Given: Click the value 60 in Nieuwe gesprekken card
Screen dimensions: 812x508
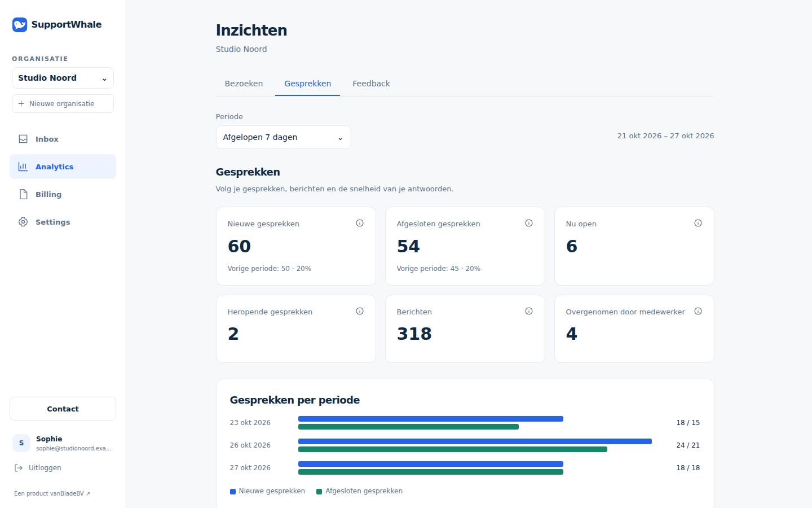Looking at the screenshot, I should 239,246.
